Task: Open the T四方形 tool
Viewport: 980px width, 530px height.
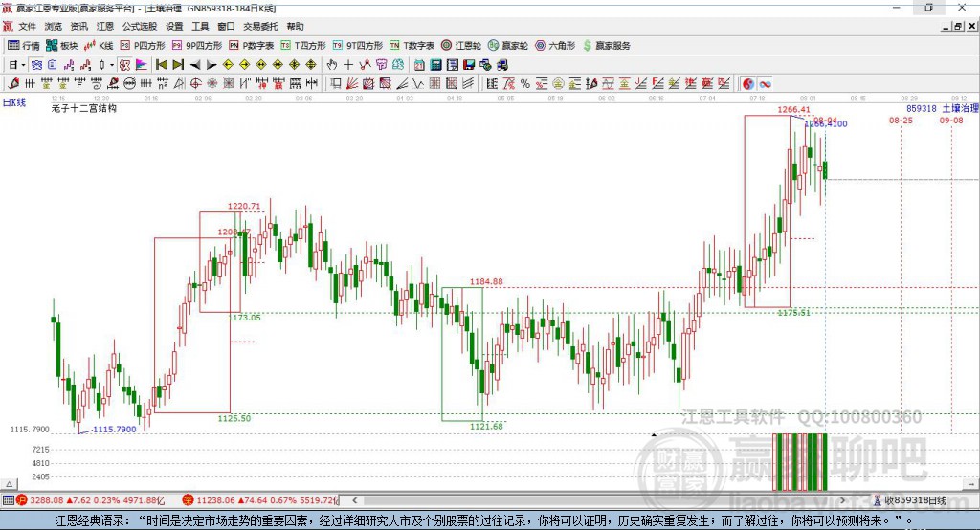Action: (x=303, y=46)
